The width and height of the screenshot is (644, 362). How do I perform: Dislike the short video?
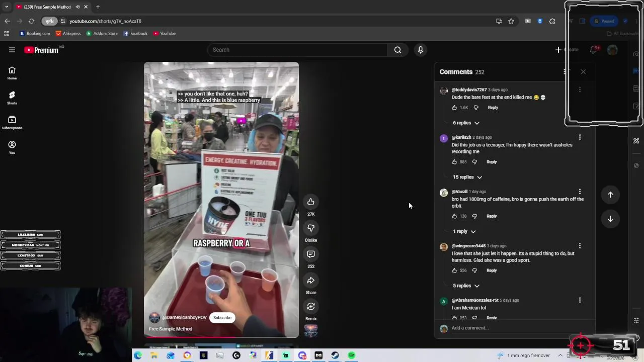(311, 228)
